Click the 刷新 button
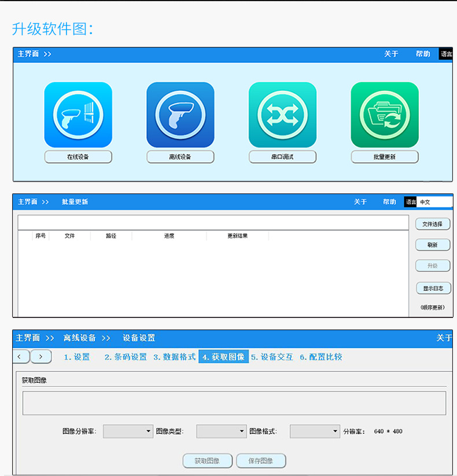This screenshot has width=457, height=476. pyautogui.click(x=433, y=245)
